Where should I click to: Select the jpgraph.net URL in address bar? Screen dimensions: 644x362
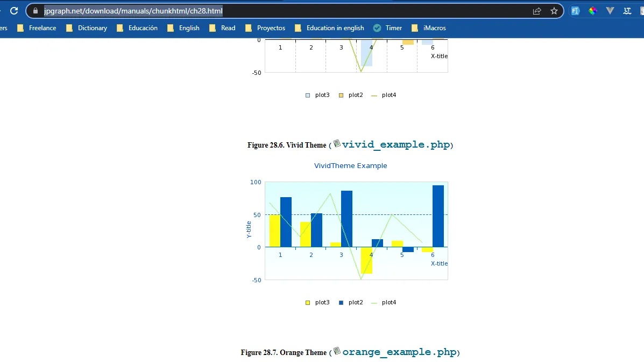pyautogui.click(x=133, y=11)
